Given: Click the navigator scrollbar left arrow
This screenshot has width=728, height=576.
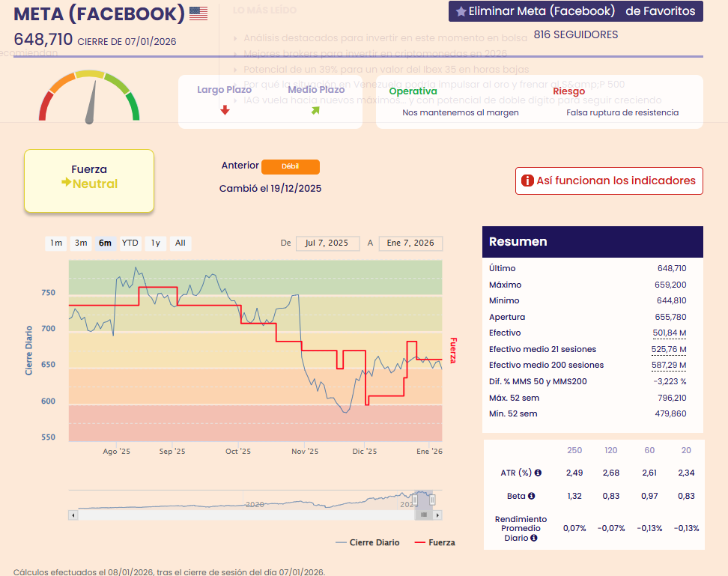Looking at the screenshot, I should pyautogui.click(x=73, y=515).
